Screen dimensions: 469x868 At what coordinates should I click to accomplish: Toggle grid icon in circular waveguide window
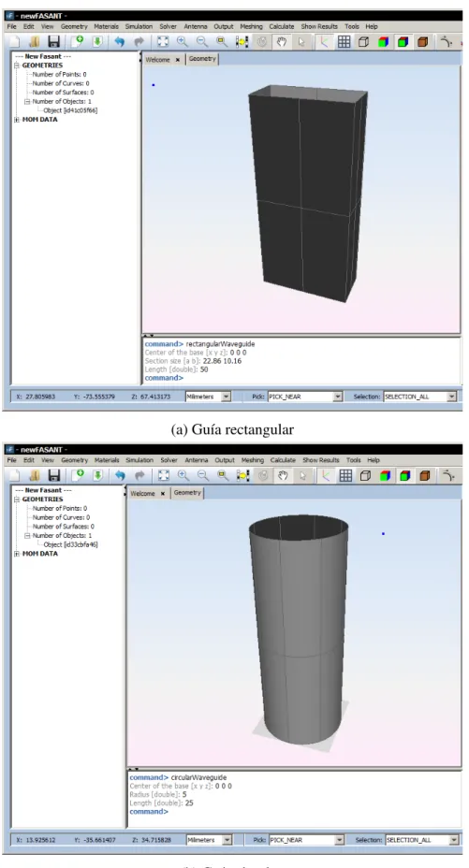click(345, 475)
